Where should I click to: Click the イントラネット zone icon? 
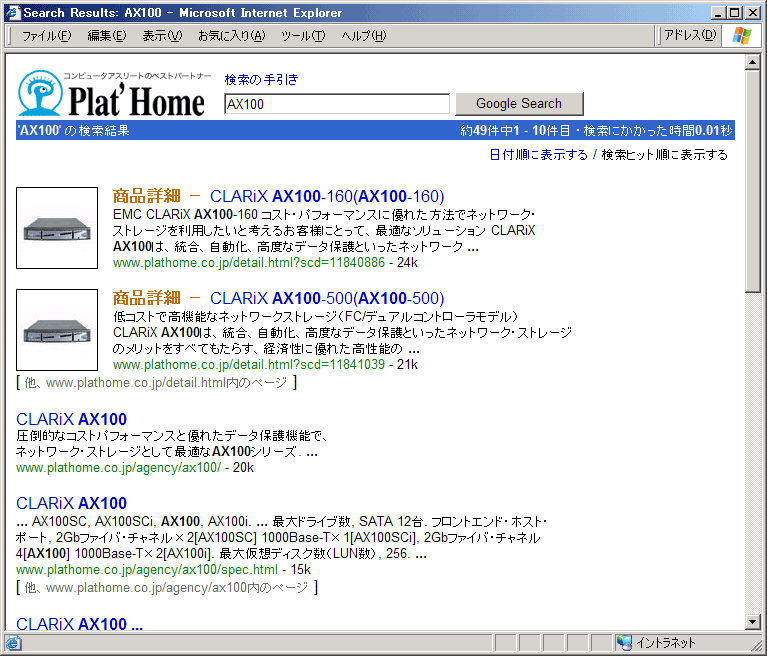(x=624, y=642)
